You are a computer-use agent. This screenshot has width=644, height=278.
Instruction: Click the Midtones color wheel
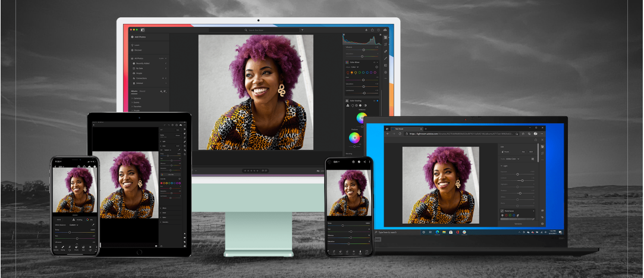[362, 117]
